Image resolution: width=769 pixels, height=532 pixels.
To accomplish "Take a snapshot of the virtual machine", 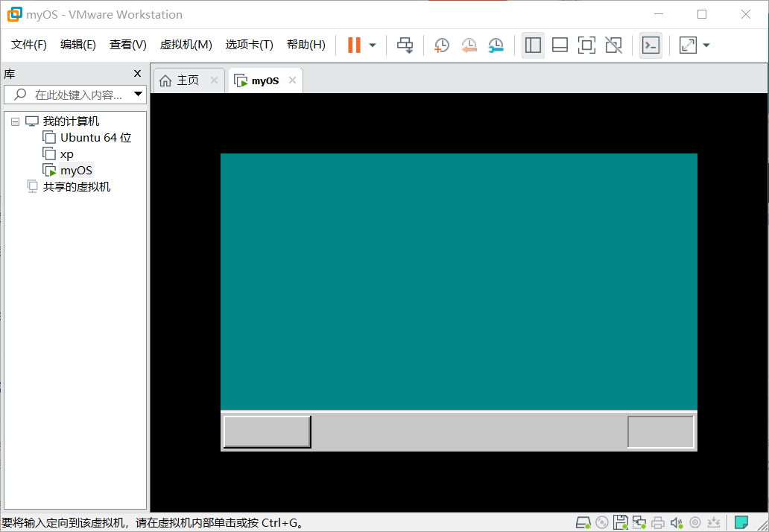I will tap(441, 45).
